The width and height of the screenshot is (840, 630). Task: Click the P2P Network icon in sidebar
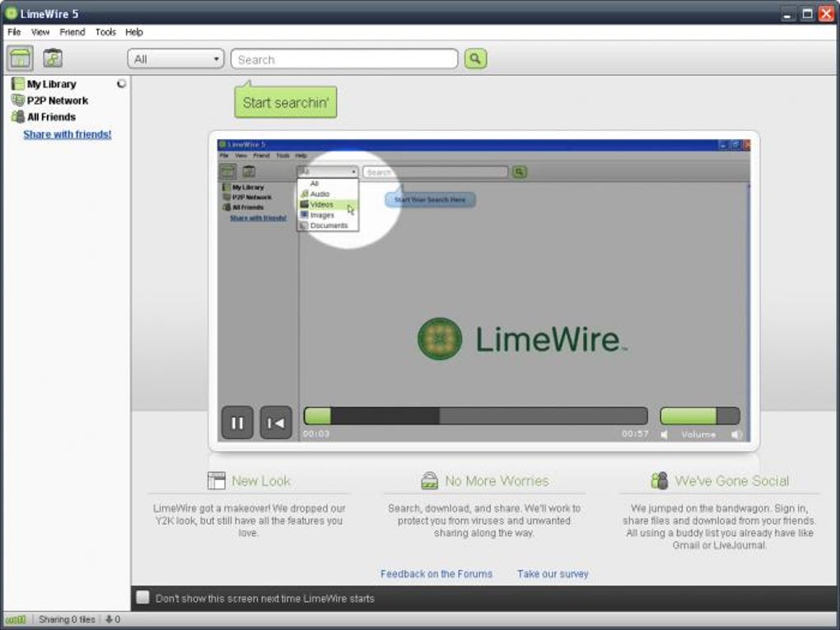click(18, 100)
